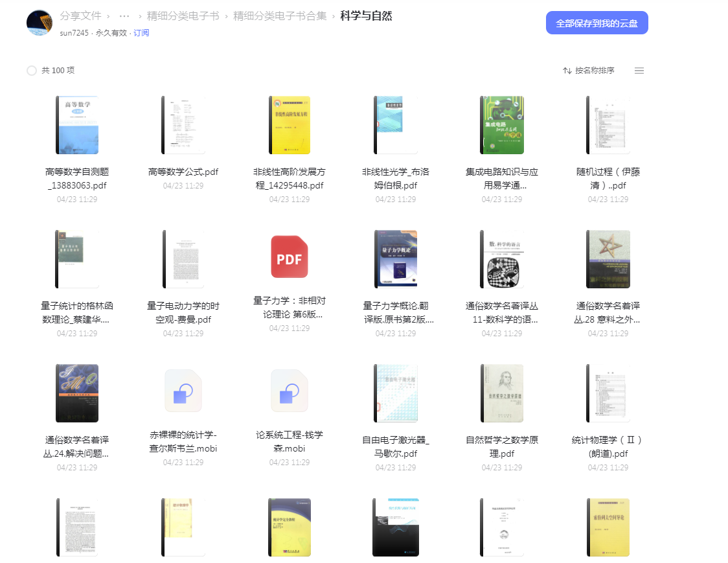
Task: Open the last yellow cover in bottom row
Action: [608, 527]
